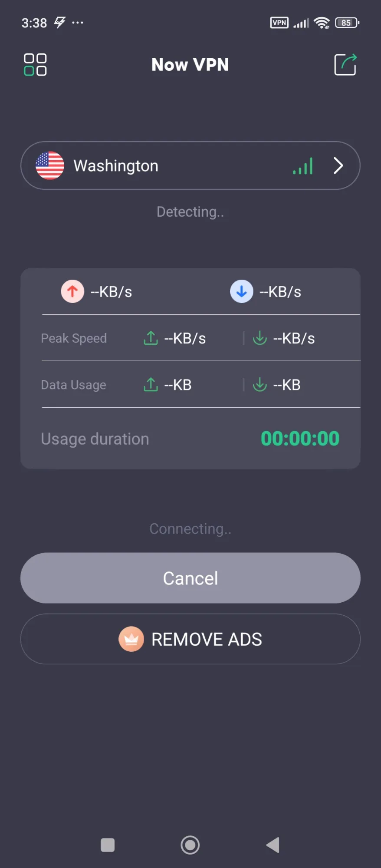Expand server list with chevron arrow
The height and width of the screenshot is (868, 381).
(x=338, y=165)
